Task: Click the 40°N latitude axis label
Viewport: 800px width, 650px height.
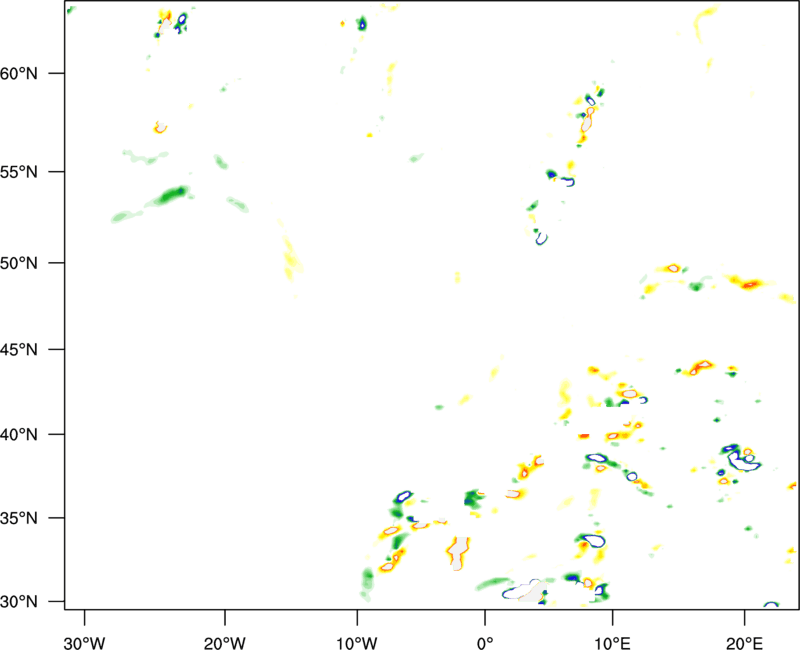Action: (x=19, y=435)
